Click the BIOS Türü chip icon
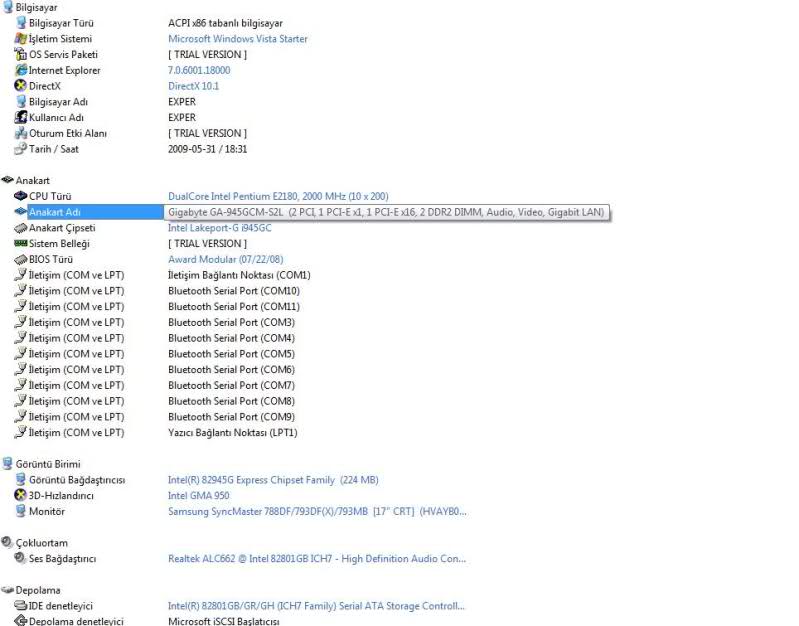The image size is (799, 626). click(x=20, y=259)
